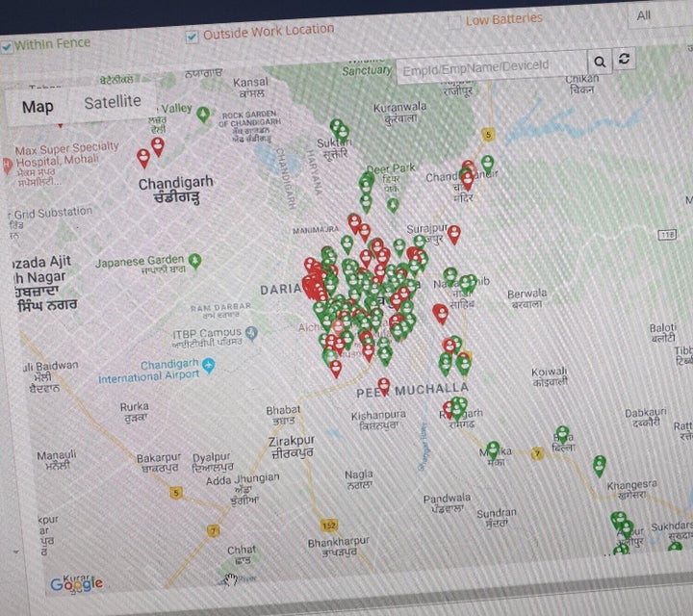Switch to Map view tab
The image size is (693, 616).
click(x=38, y=107)
